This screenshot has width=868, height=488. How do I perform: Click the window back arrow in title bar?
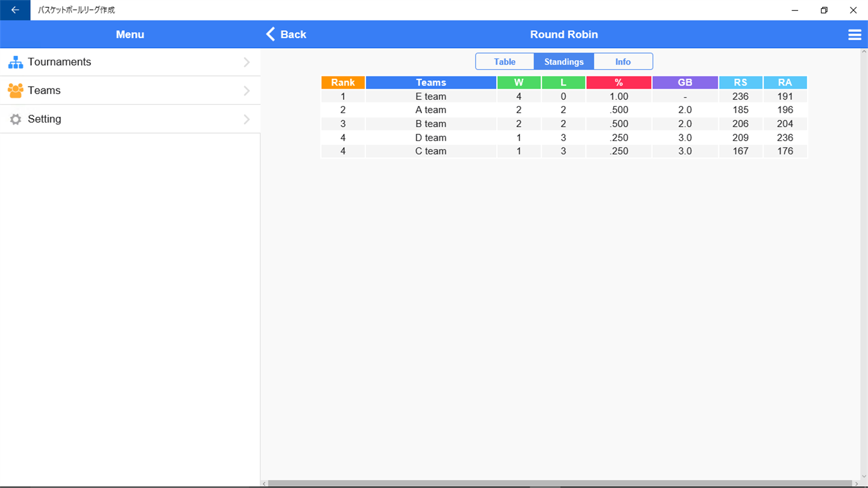point(15,10)
